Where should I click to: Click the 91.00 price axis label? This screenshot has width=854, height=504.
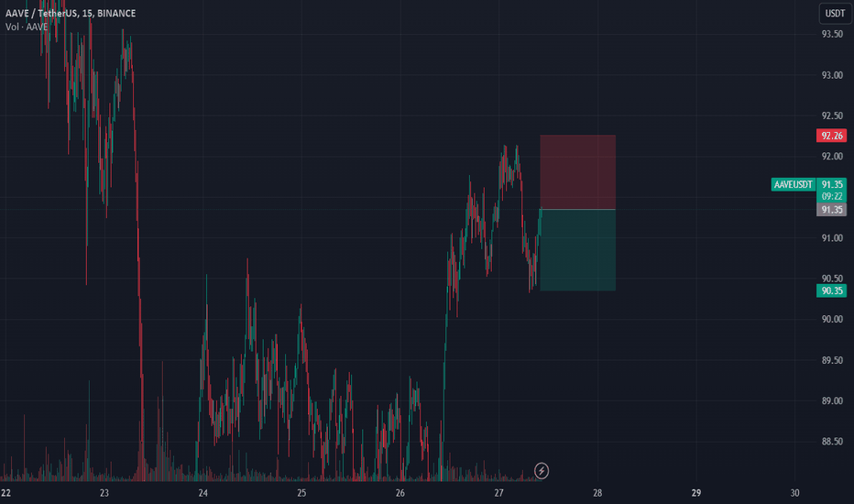point(832,238)
